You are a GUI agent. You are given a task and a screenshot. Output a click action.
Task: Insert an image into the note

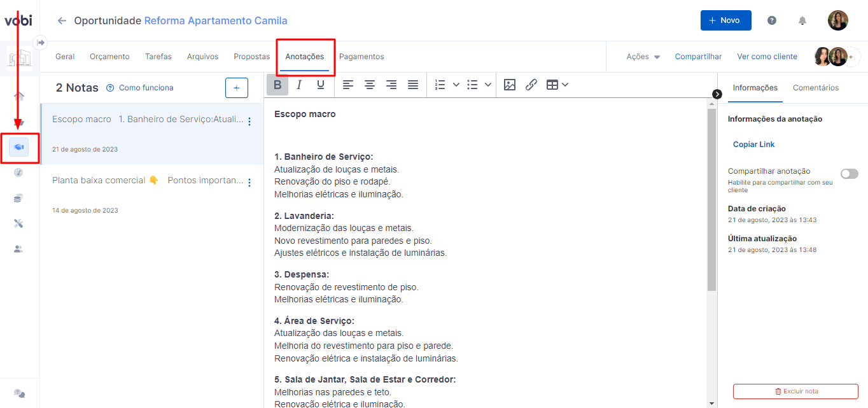coord(510,85)
